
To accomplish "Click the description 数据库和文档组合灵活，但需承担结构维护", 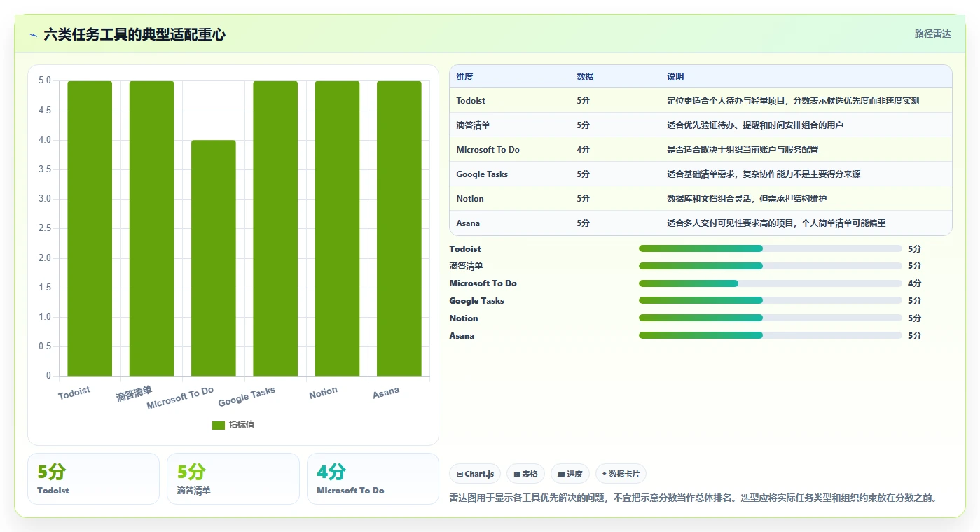I will [x=747, y=199].
